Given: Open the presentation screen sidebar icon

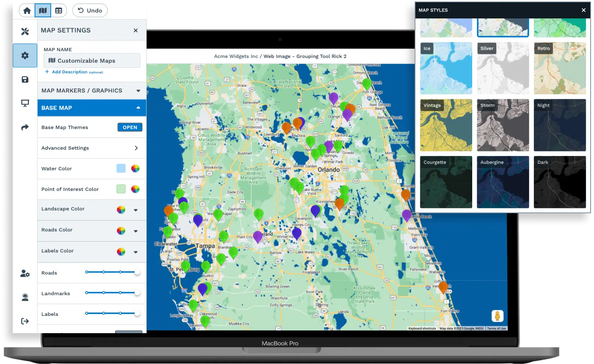Looking at the screenshot, I should pyautogui.click(x=25, y=103).
